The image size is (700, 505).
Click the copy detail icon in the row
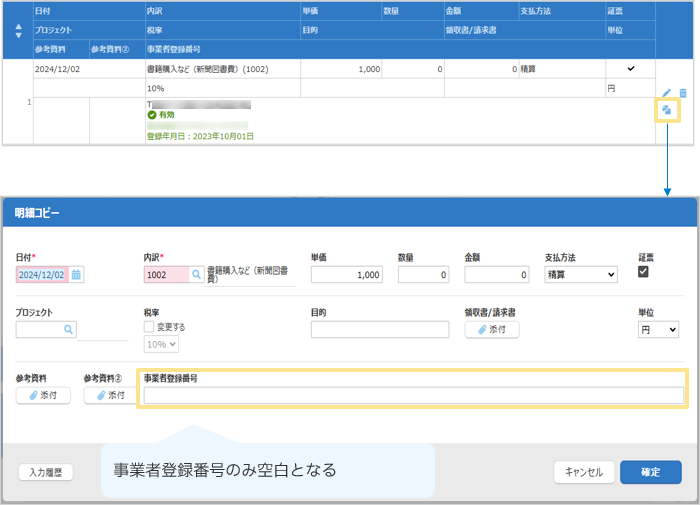coord(667,110)
